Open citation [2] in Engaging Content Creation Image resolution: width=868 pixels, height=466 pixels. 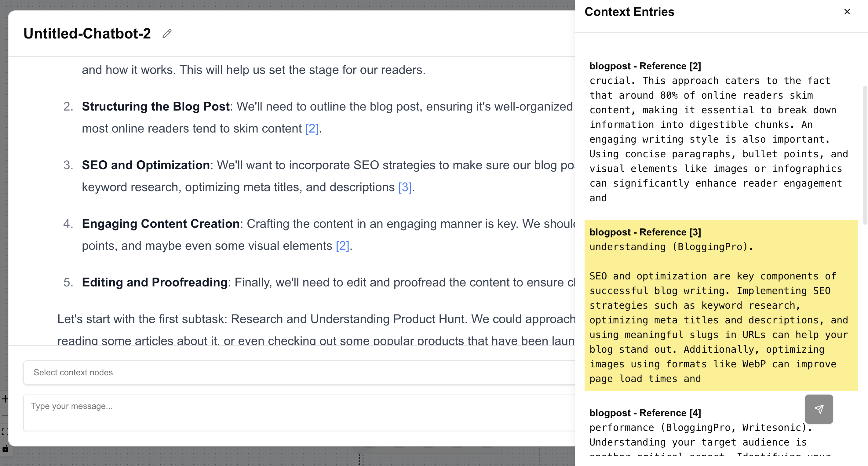click(x=342, y=246)
